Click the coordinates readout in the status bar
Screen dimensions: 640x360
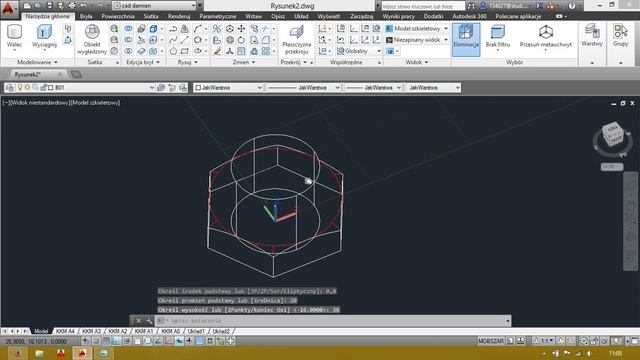pyautogui.click(x=36, y=341)
